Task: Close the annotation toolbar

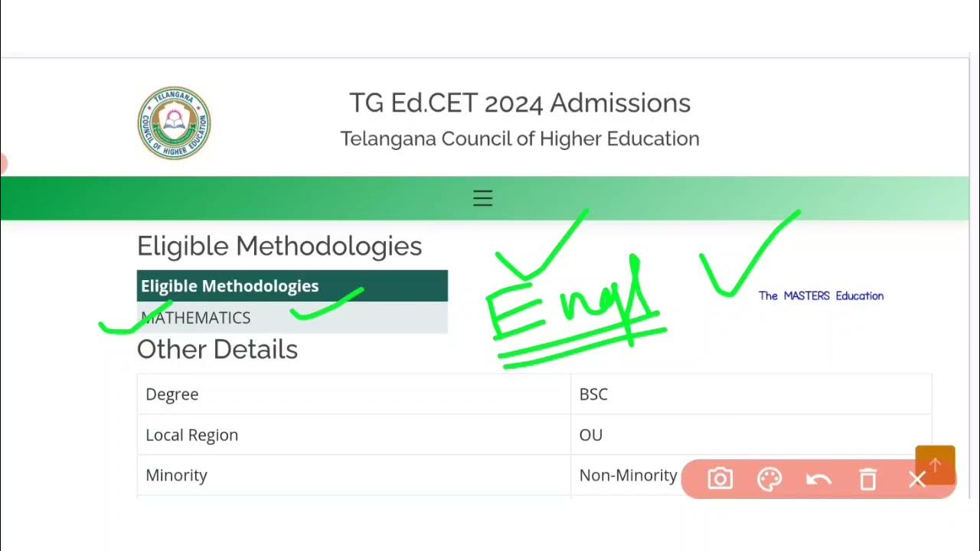Action: (x=917, y=480)
